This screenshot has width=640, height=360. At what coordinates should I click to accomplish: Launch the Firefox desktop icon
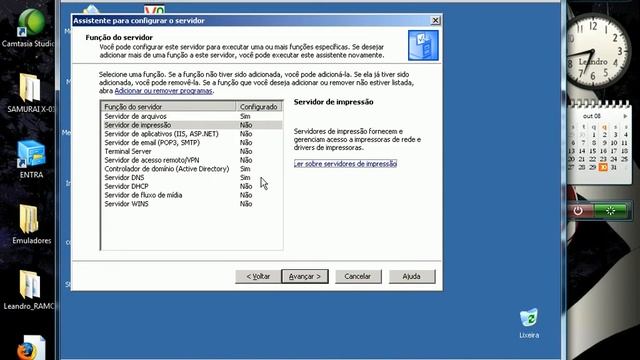tap(31, 348)
